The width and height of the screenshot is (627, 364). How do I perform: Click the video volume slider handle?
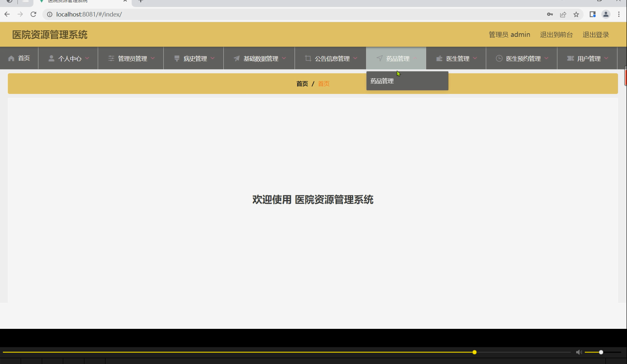(601, 352)
